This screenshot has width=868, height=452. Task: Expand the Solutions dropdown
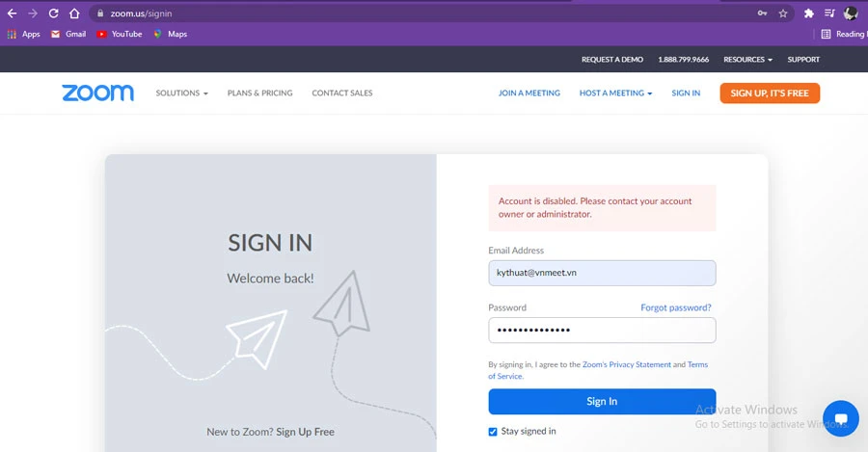click(181, 93)
